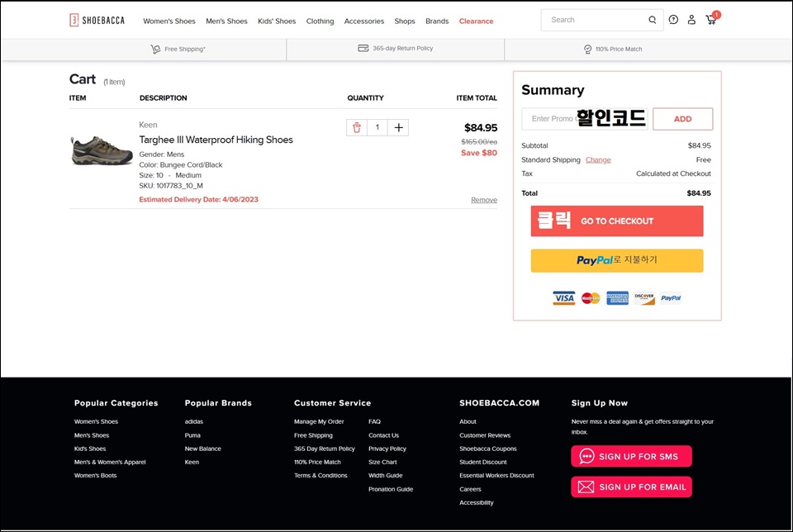The image size is (793, 532).
Task: Click the Remove item link
Action: pyautogui.click(x=484, y=200)
